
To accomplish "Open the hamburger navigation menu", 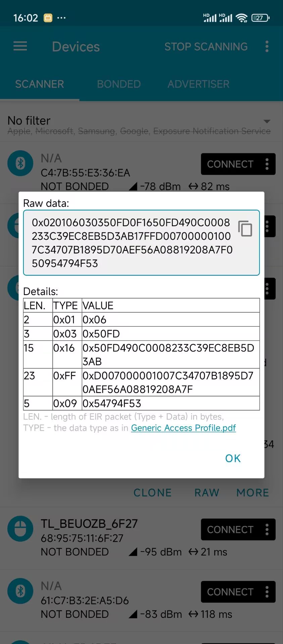I will [x=20, y=46].
